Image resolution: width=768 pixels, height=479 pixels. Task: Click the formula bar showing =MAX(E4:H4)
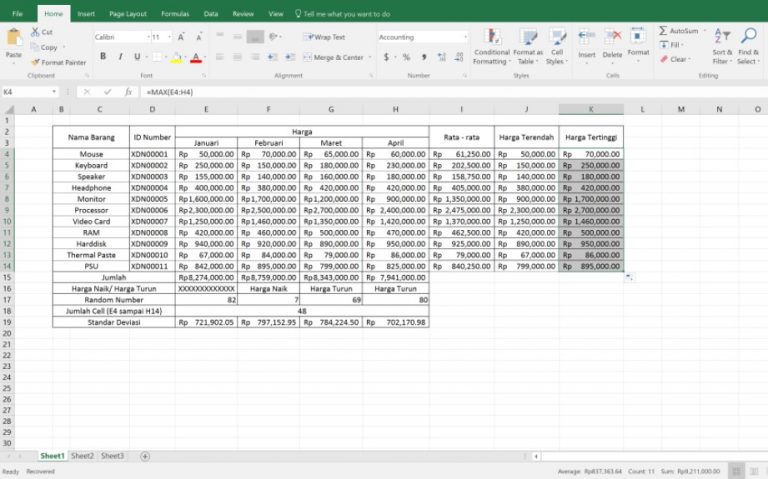tap(453, 92)
